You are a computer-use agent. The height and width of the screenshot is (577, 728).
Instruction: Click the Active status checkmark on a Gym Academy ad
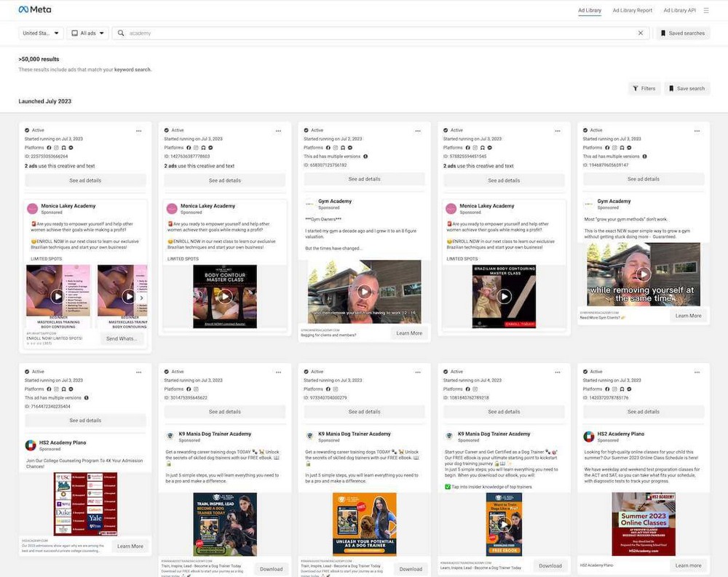(305, 130)
